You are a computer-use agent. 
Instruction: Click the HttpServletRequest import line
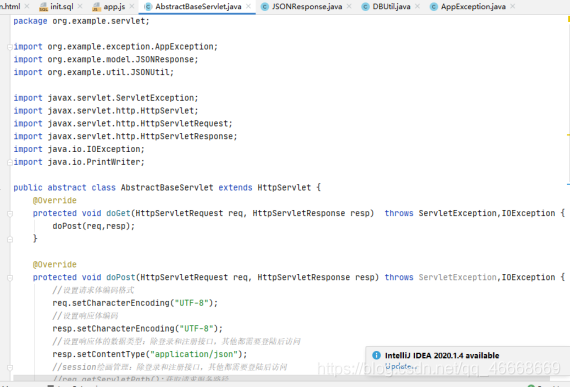123,124
